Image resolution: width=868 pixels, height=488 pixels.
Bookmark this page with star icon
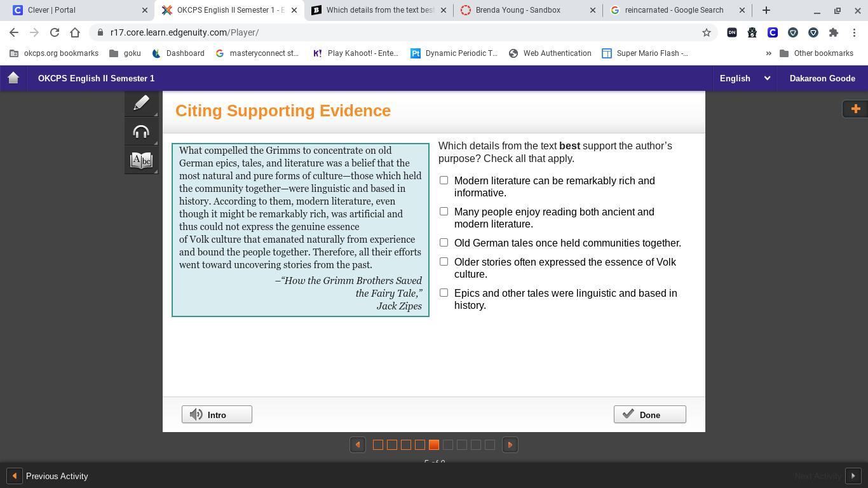(706, 32)
